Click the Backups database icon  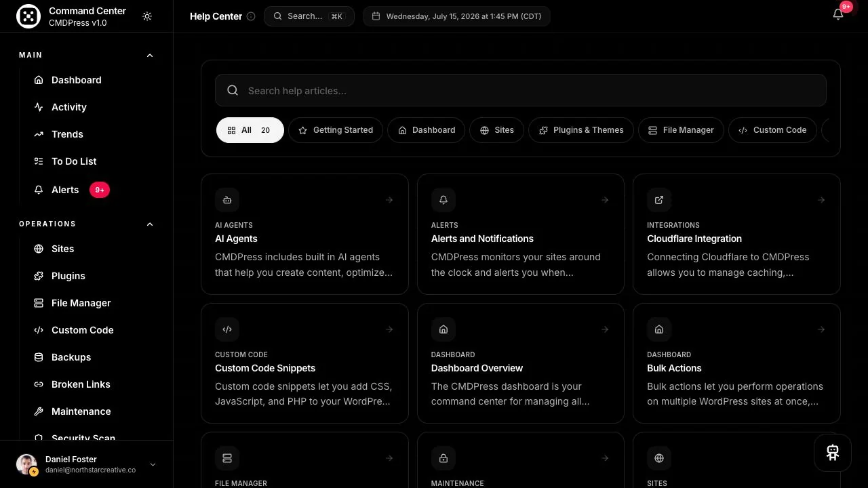pos(39,357)
